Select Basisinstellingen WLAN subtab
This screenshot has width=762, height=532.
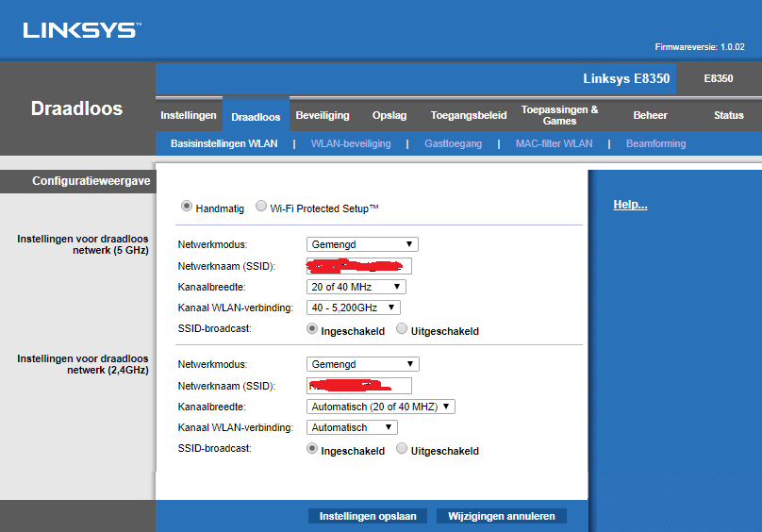coord(224,143)
